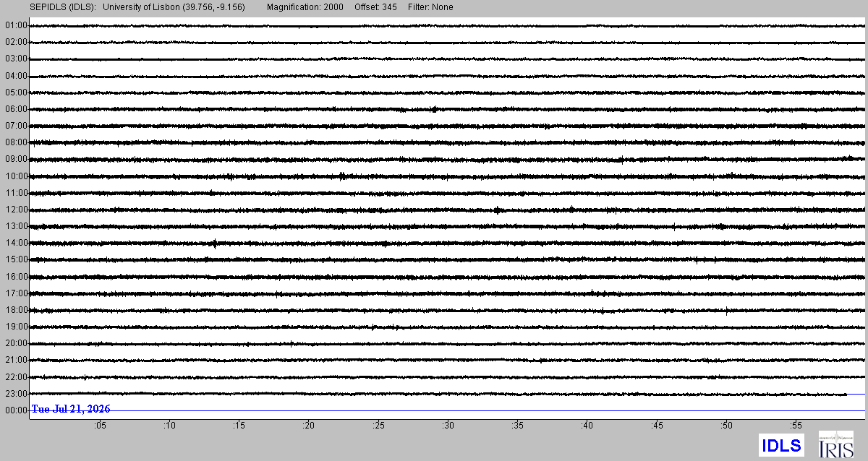Click the :40 minute axis label
This screenshot has height=461, width=868.
coord(587,426)
